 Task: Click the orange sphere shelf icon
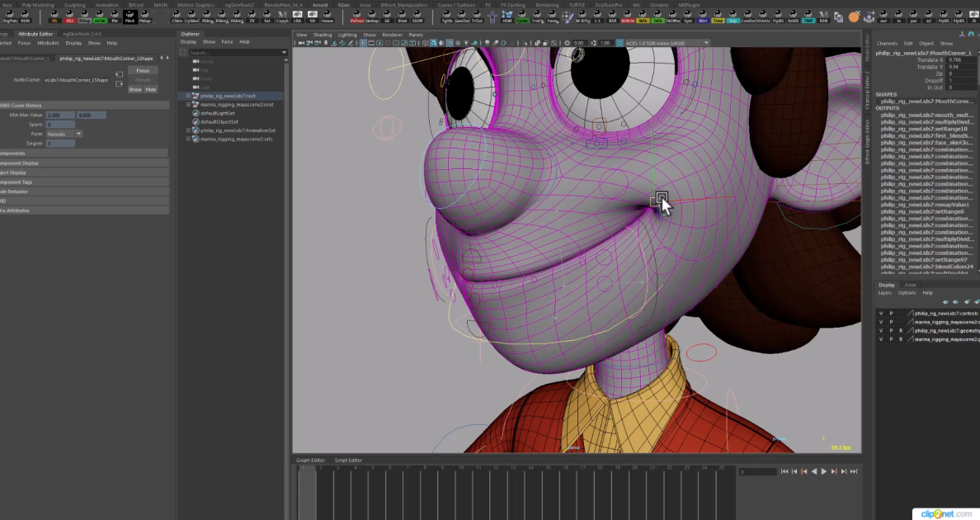point(854,17)
